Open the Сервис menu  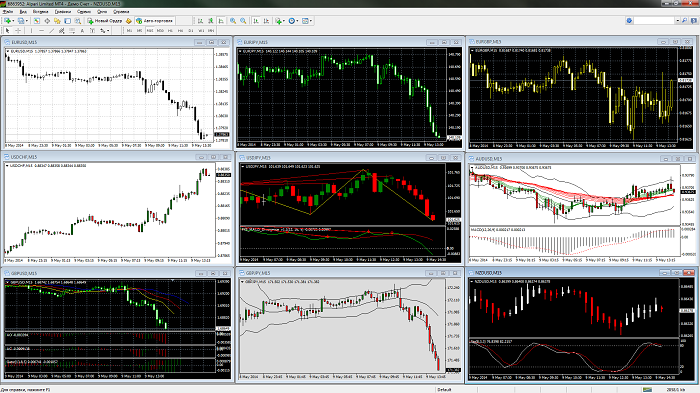point(84,12)
